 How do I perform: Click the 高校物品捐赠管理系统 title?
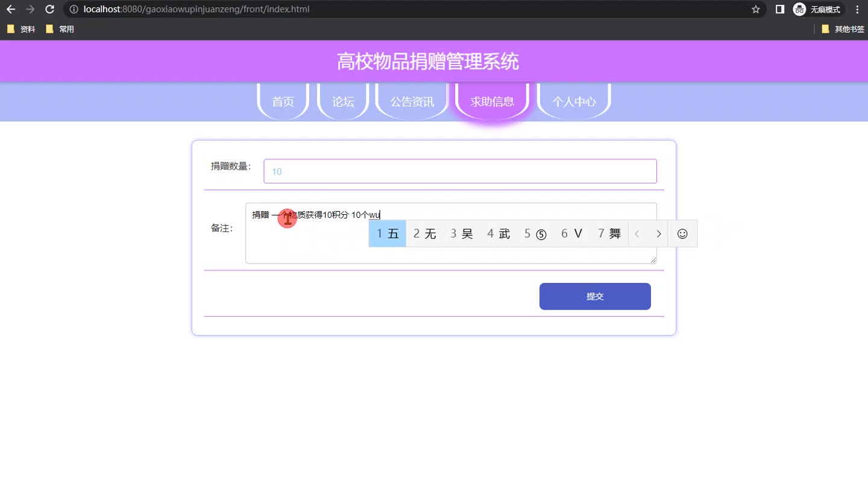pos(427,62)
